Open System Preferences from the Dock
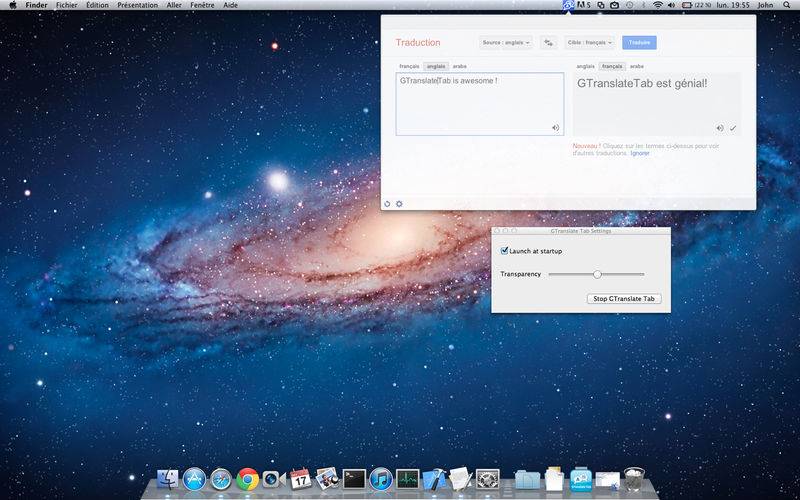Viewport: 800px width, 500px height. tap(487, 479)
